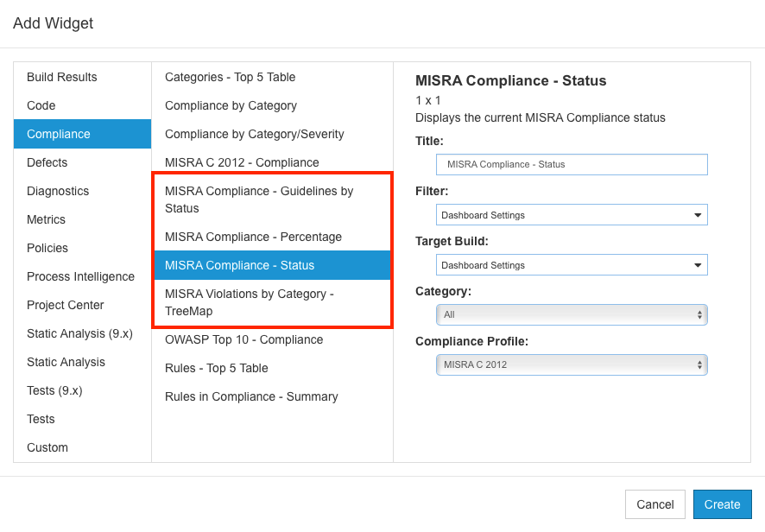Open the Compliance Profile MISRA C 2012 selector
The height and width of the screenshot is (532, 765).
coord(572,364)
